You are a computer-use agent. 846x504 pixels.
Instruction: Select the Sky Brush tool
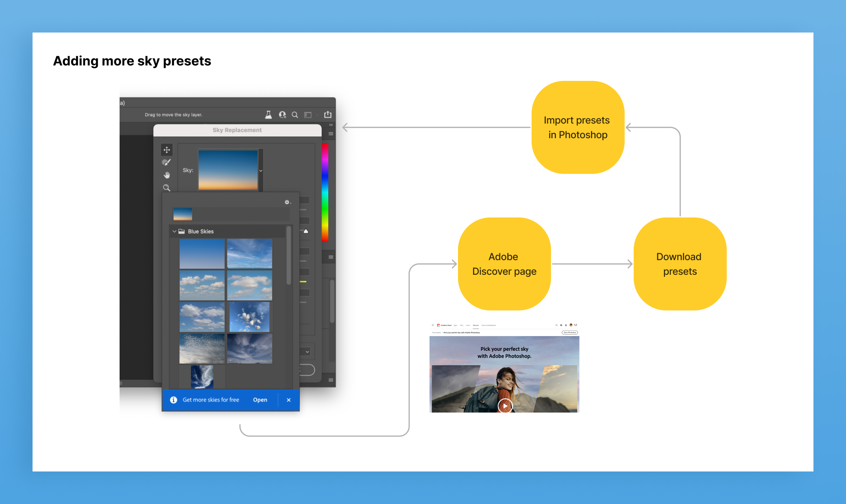166,162
